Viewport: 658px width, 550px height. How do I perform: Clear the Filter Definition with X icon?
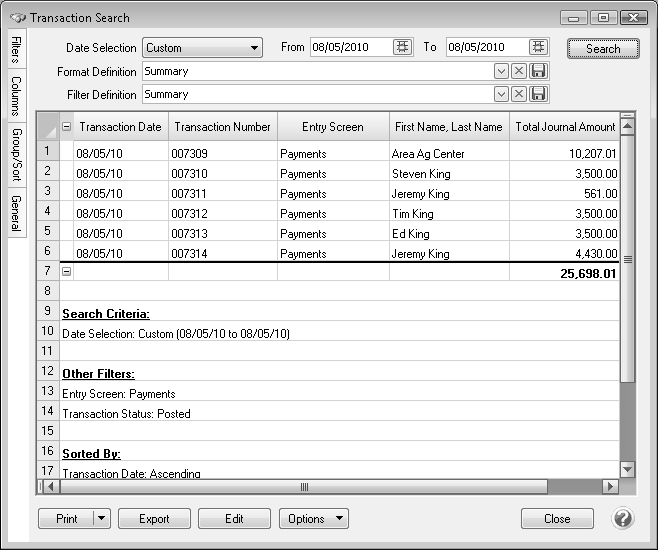519,94
